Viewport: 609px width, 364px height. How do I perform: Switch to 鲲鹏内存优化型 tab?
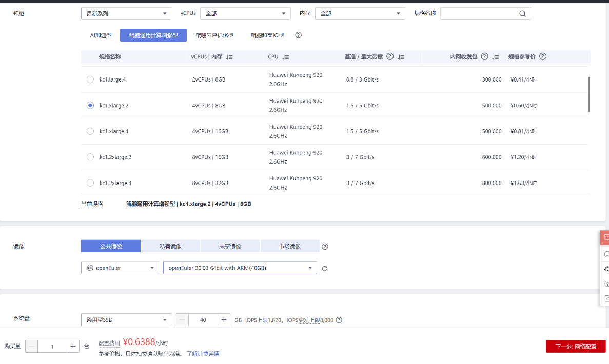coord(214,35)
